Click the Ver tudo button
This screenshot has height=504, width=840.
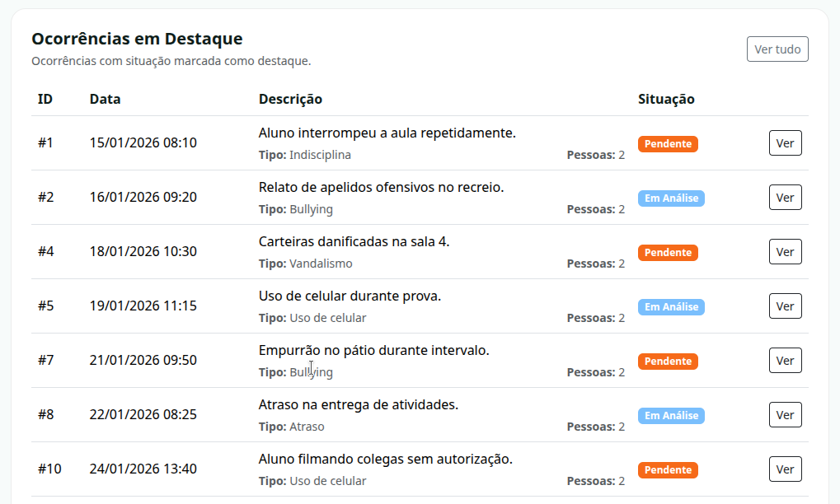(x=776, y=49)
